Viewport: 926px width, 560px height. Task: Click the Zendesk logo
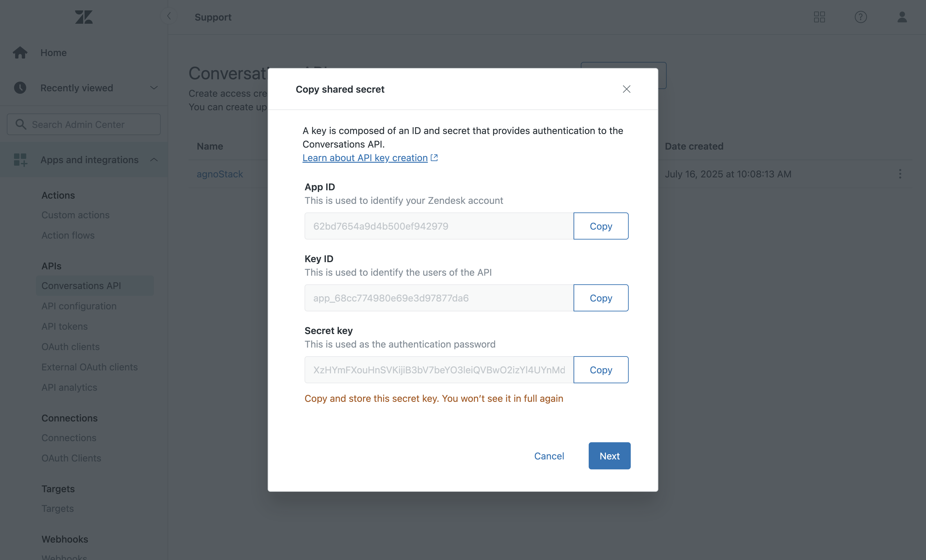coord(83,17)
